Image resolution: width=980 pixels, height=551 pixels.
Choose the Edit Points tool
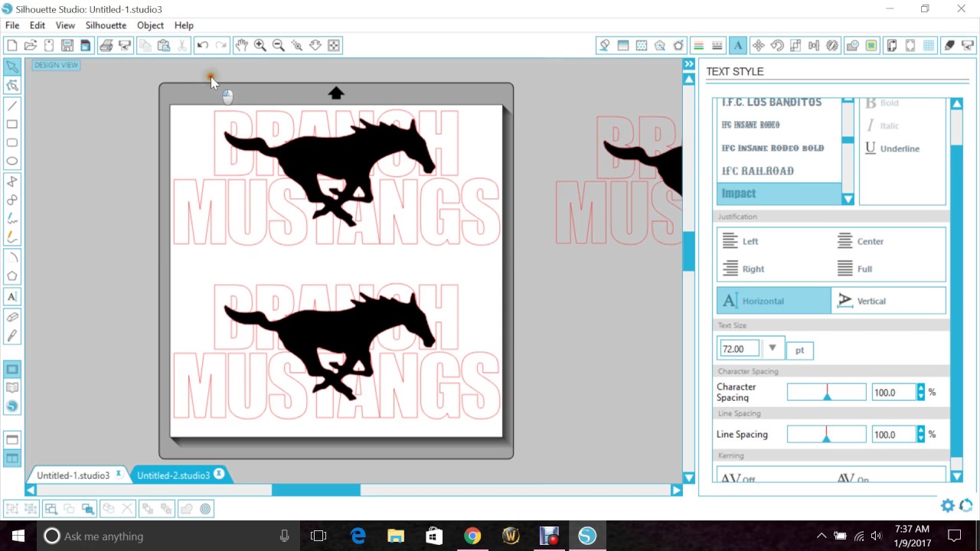click(x=12, y=86)
